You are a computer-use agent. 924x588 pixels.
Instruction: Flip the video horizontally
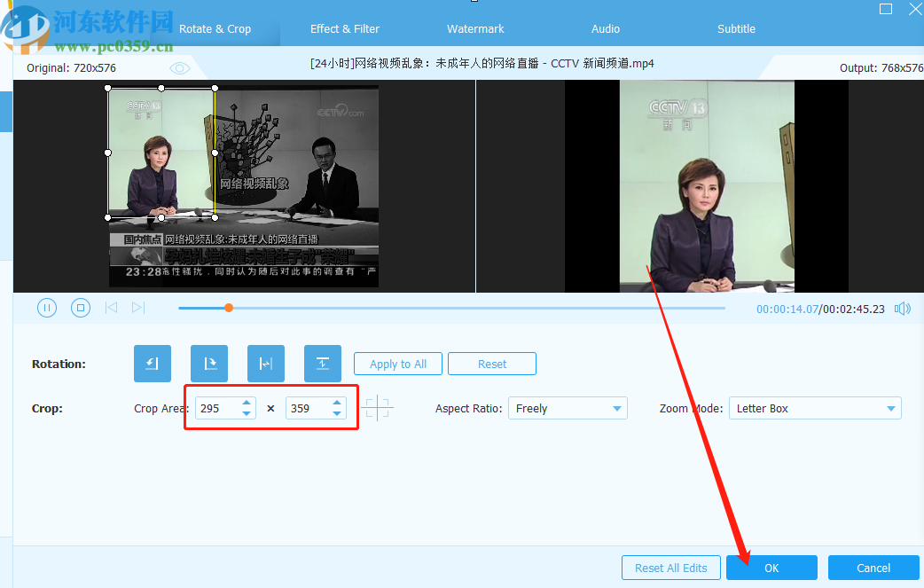[265, 363]
